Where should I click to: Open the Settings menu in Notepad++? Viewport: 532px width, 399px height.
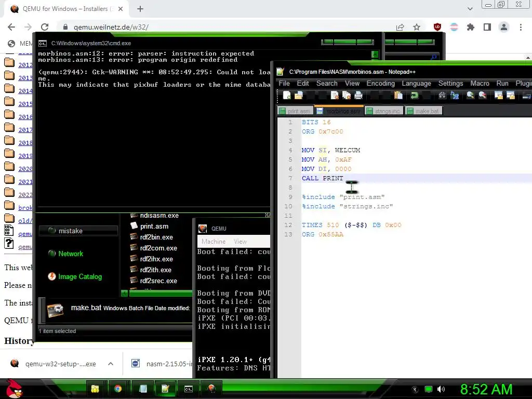pyautogui.click(x=450, y=84)
